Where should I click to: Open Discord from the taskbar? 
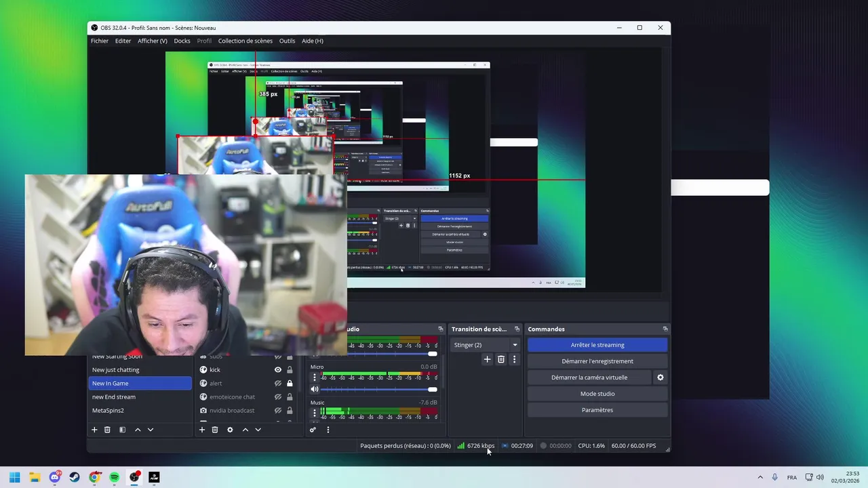point(55,477)
